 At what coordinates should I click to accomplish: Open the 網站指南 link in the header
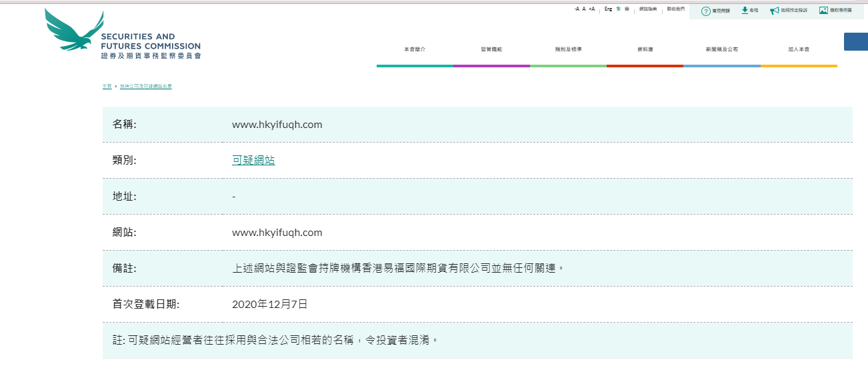click(648, 9)
